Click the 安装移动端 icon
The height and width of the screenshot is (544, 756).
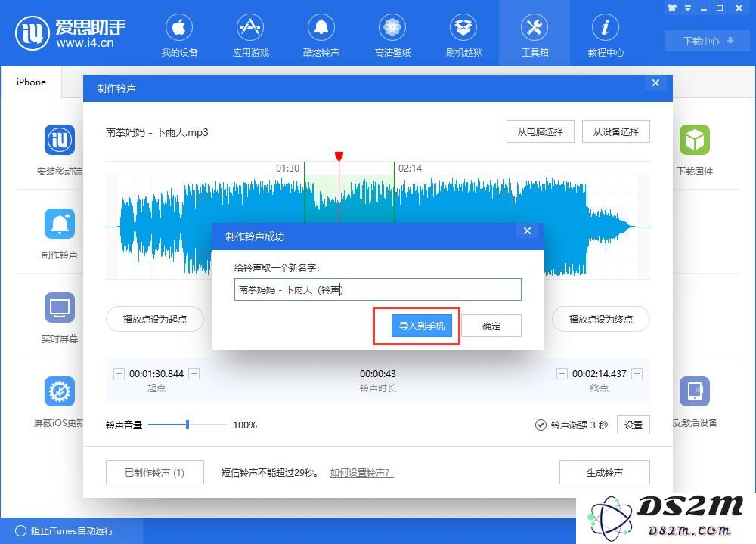point(60,140)
